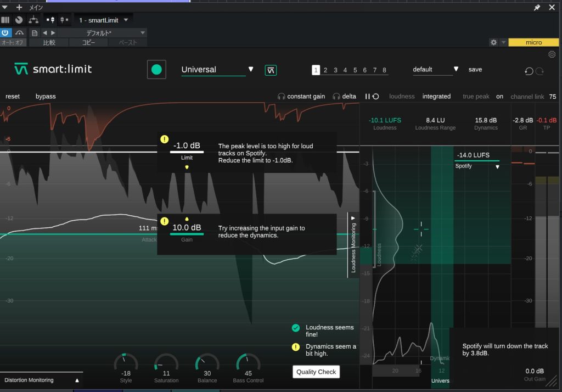Enable constant gain monitoring
The width and height of the screenshot is (562, 392).
(x=301, y=97)
